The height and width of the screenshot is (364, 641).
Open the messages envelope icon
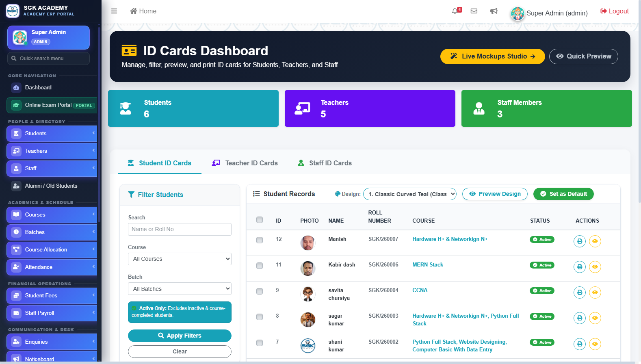(x=474, y=11)
